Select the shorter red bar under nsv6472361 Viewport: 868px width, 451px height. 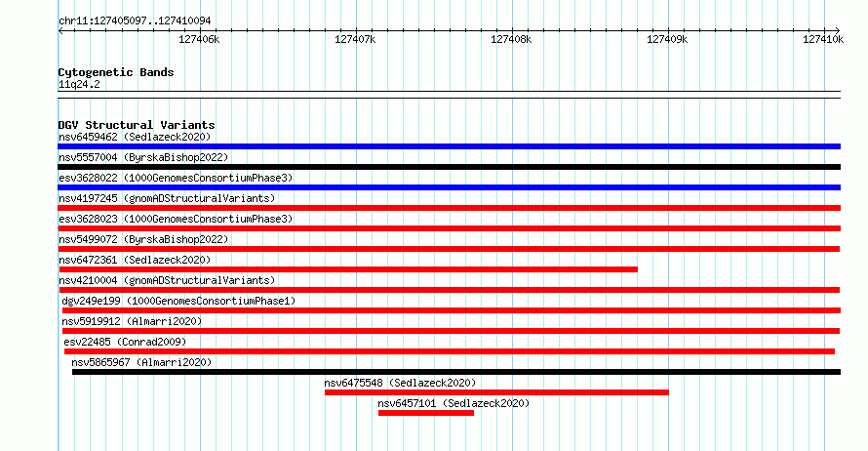point(348,269)
